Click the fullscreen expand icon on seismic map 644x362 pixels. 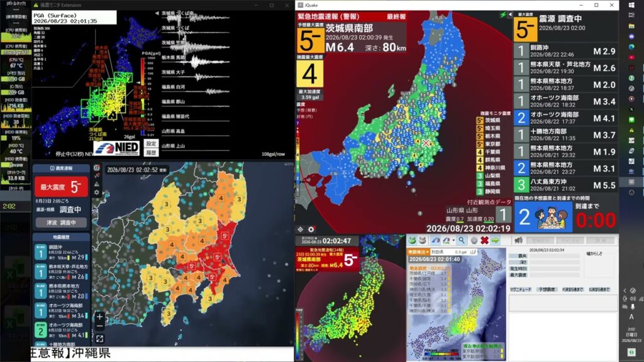coord(99,339)
